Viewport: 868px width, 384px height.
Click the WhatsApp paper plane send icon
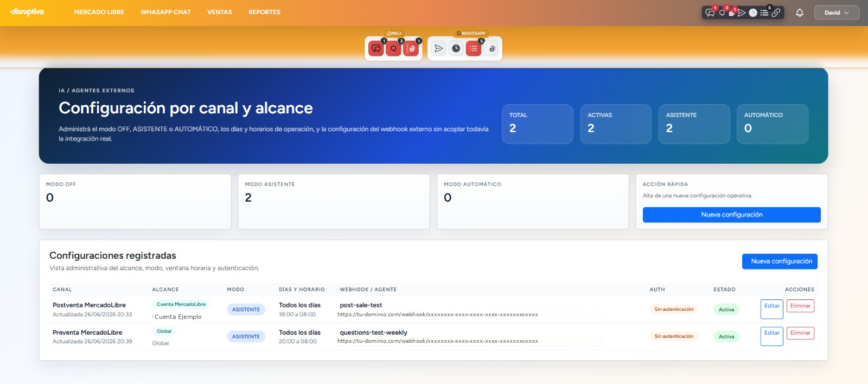coord(438,49)
